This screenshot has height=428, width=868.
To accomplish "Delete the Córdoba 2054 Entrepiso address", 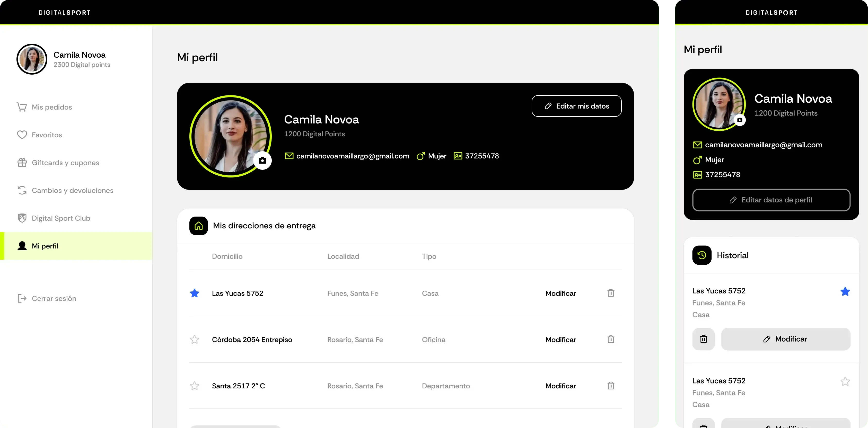I will [611, 339].
